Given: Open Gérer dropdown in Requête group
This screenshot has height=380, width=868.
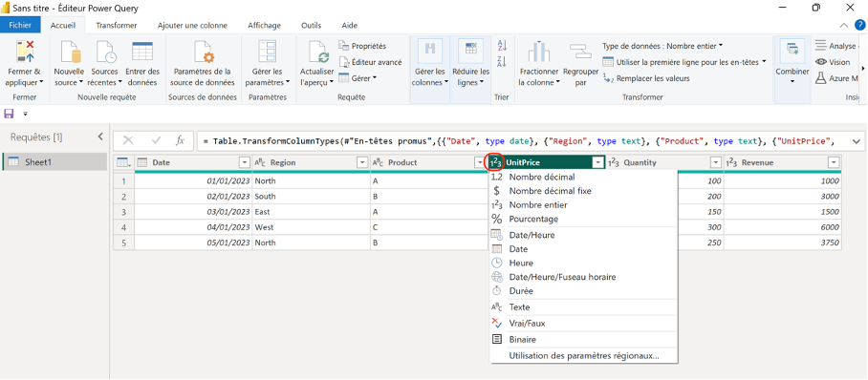Looking at the screenshot, I should coord(358,78).
